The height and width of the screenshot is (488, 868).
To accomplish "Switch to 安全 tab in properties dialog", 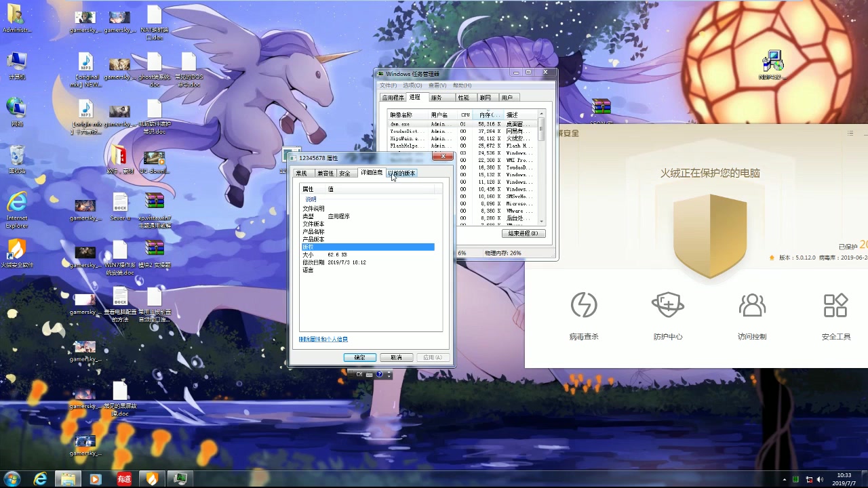I will tap(344, 174).
